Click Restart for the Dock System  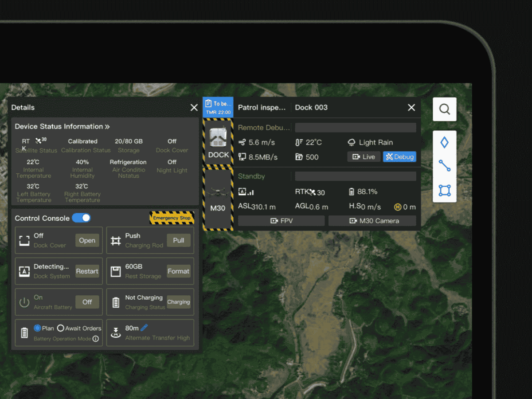tap(87, 271)
